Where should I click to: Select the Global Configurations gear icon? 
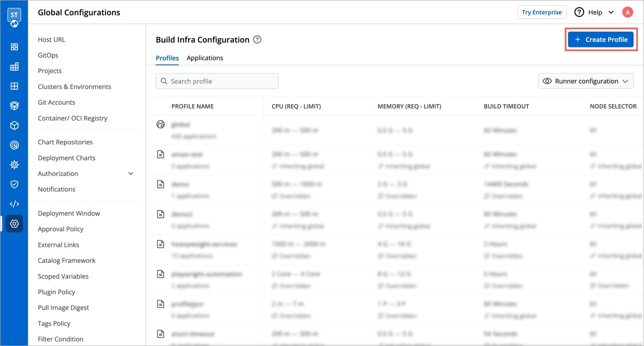[14, 224]
